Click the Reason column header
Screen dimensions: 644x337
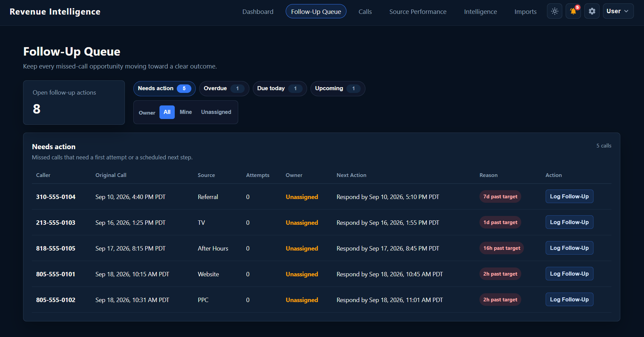tap(488, 175)
